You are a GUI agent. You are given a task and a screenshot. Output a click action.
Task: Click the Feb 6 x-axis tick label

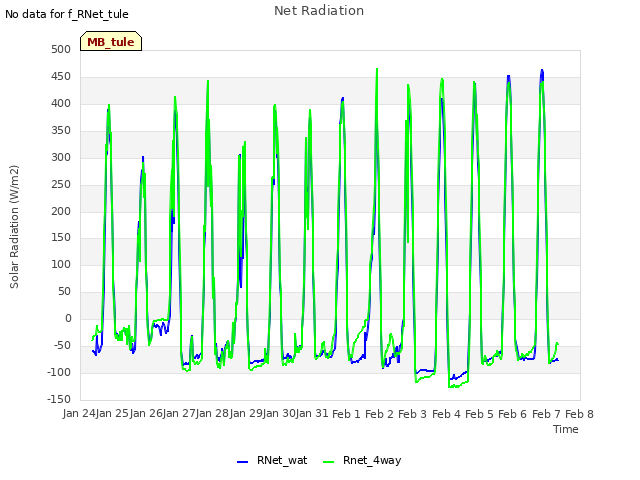coord(513,414)
